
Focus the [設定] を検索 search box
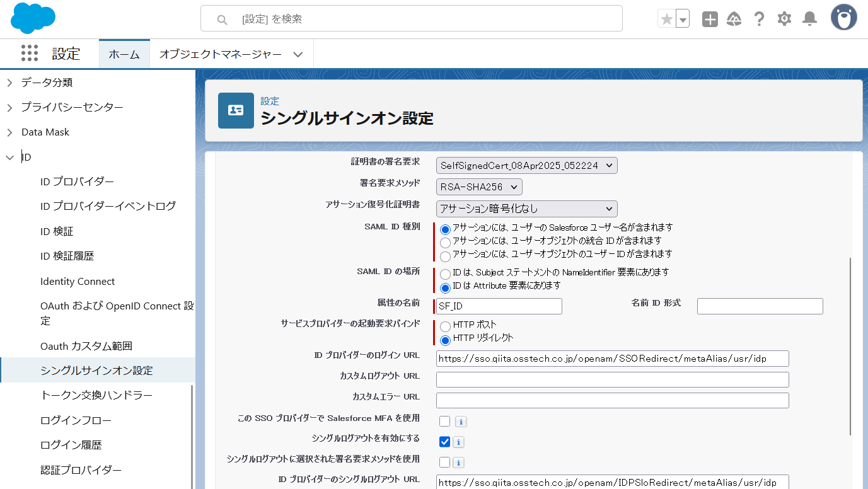(x=411, y=18)
